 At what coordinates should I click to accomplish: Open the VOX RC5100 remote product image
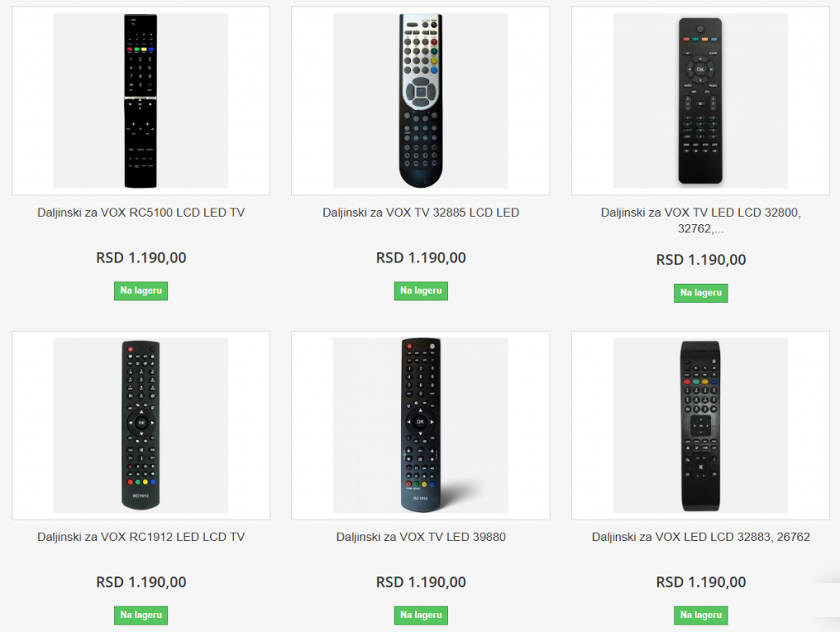coord(140,101)
